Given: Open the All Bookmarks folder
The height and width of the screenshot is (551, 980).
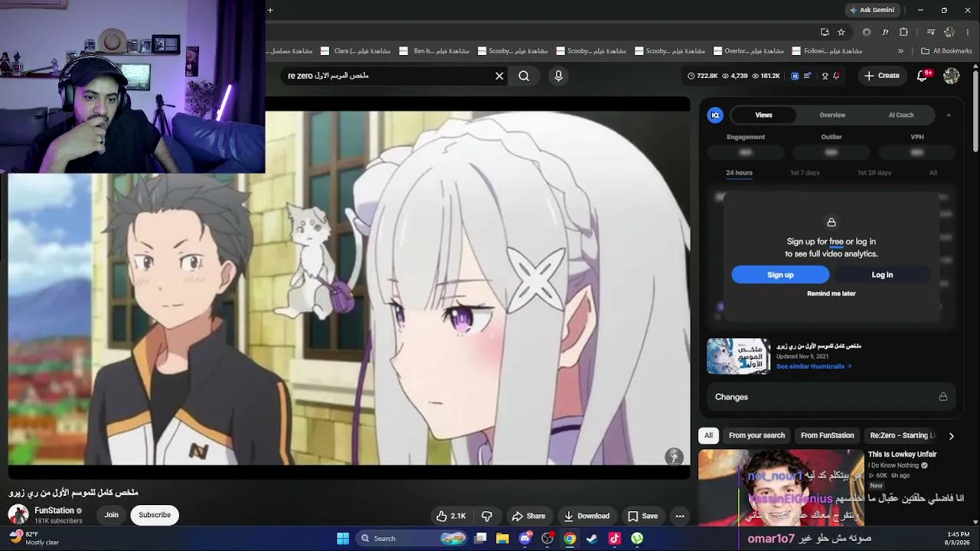Looking at the screenshot, I should (x=946, y=51).
